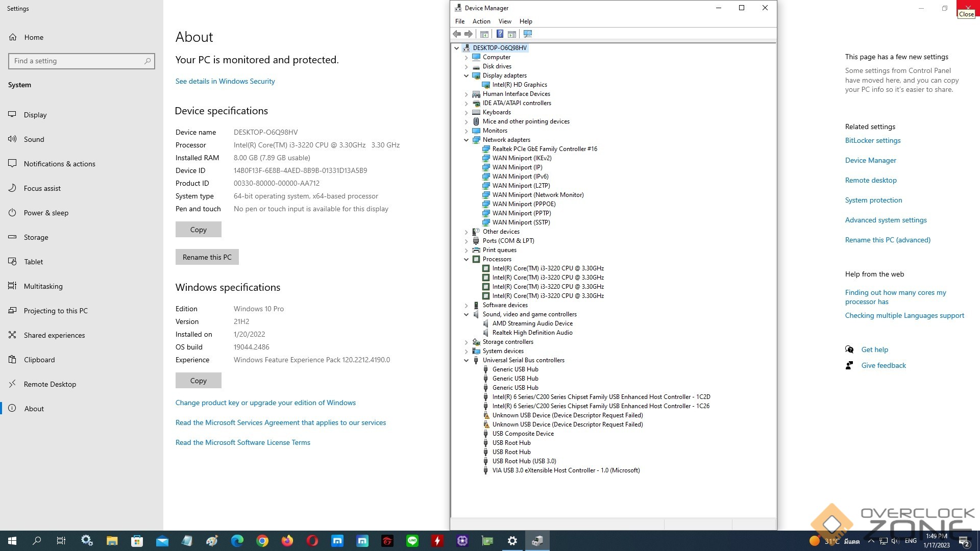The width and height of the screenshot is (980, 551).
Task: Open the Action menu
Action: pos(481,21)
